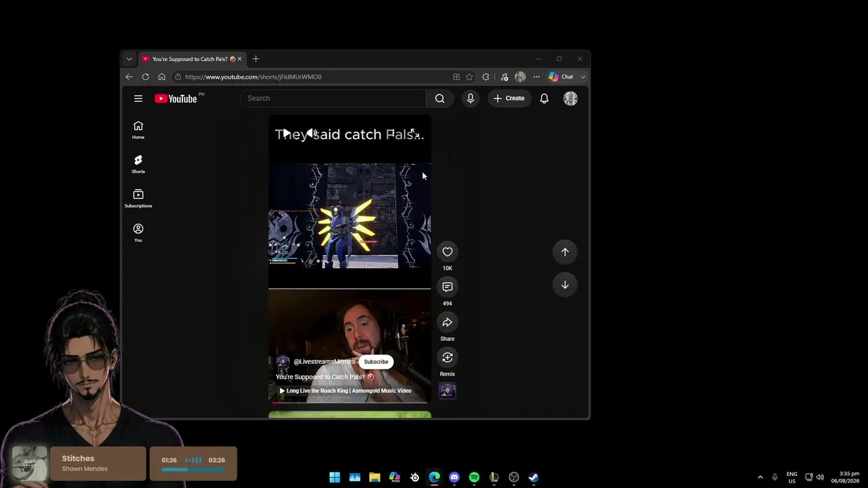Play the Short with the play button
The height and width of the screenshot is (488, 868).
click(x=286, y=133)
